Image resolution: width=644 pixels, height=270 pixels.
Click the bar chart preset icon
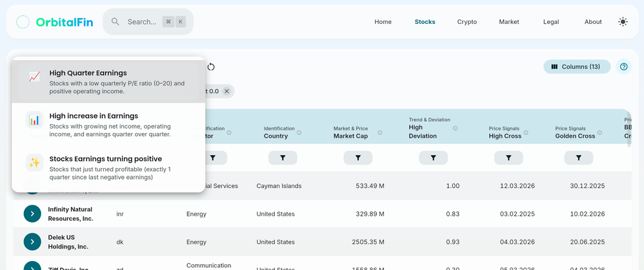pyautogui.click(x=34, y=120)
